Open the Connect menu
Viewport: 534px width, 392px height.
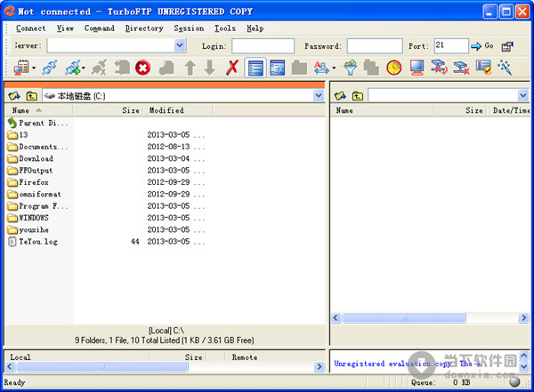(x=30, y=28)
